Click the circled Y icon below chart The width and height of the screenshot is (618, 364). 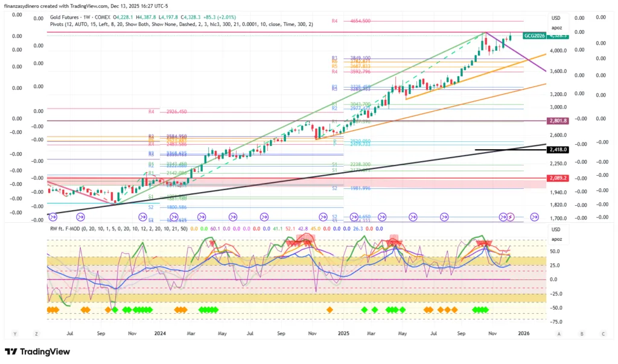14,333
